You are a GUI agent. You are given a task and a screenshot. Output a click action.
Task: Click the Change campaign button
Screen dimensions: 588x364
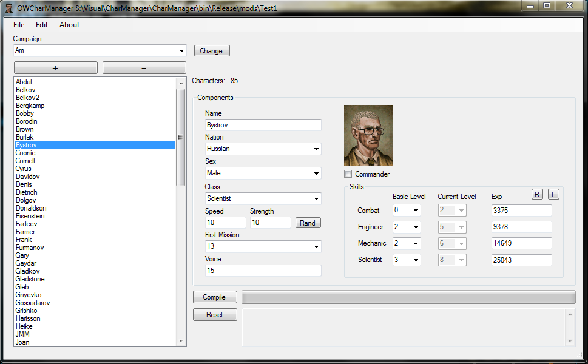click(212, 50)
